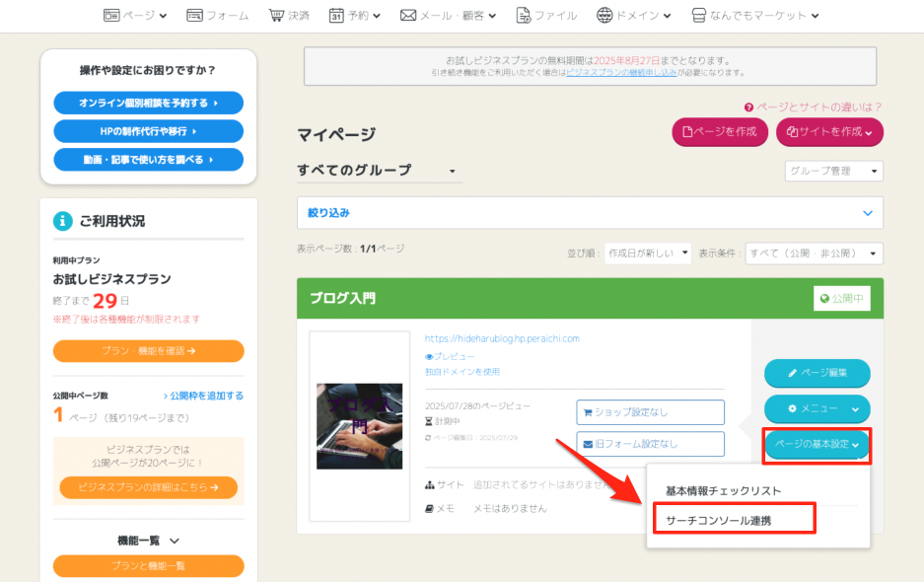Click the gear icon on メニュー button
The width and height of the screenshot is (924, 582).
coord(791,408)
